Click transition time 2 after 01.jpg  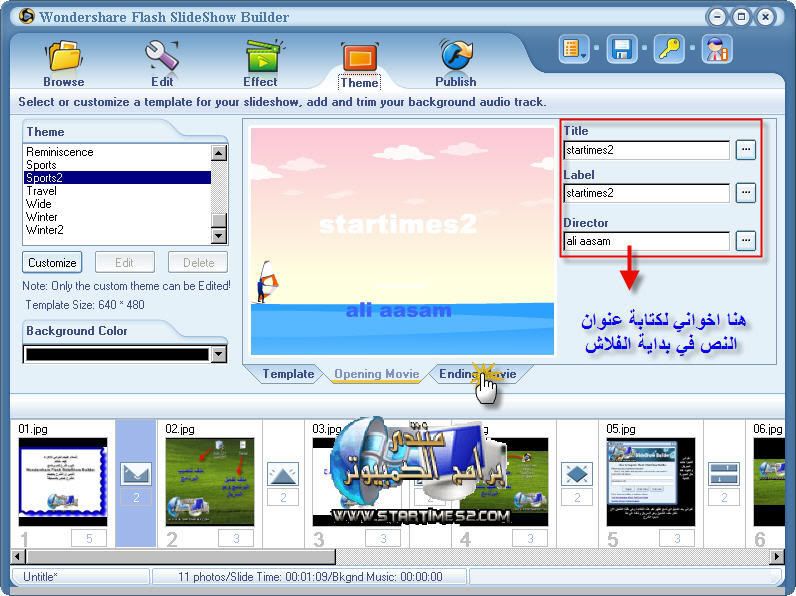136,498
